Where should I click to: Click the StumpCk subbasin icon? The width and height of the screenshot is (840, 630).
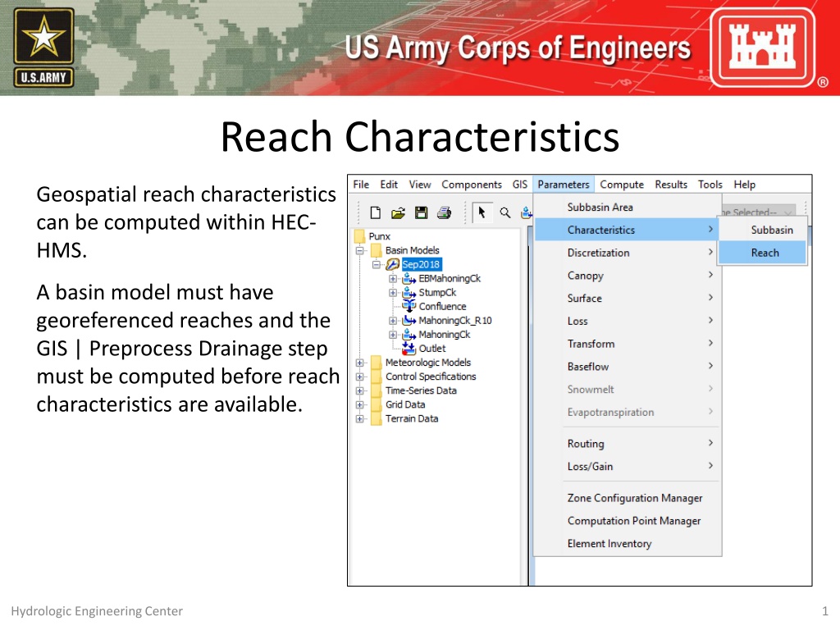[x=409, y=293]
